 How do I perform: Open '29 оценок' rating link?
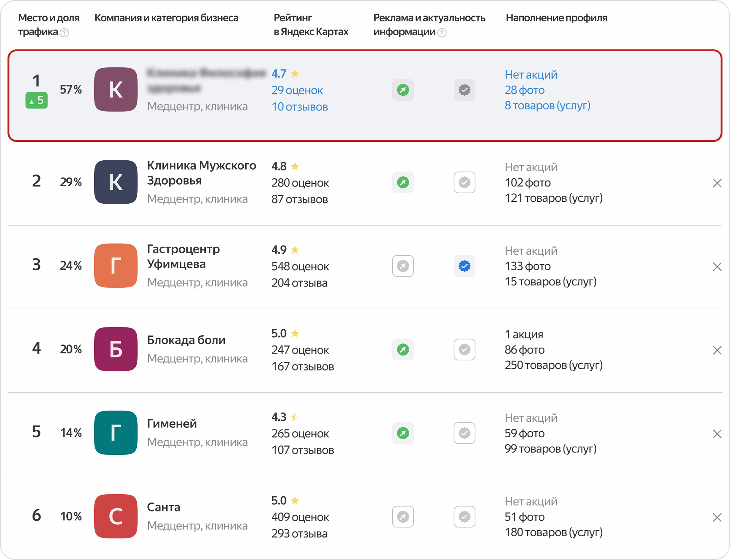[x=297, y=90]
